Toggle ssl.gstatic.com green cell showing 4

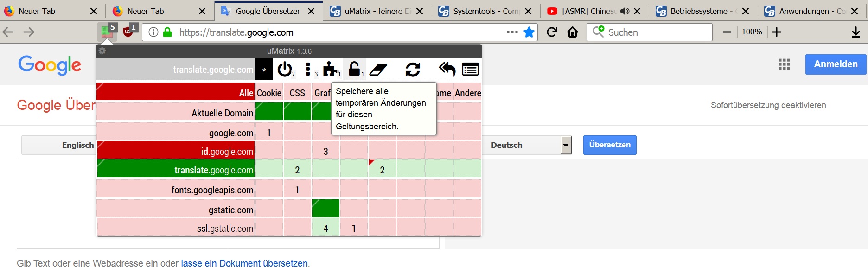pyautogui.click(x=325, y=227)
